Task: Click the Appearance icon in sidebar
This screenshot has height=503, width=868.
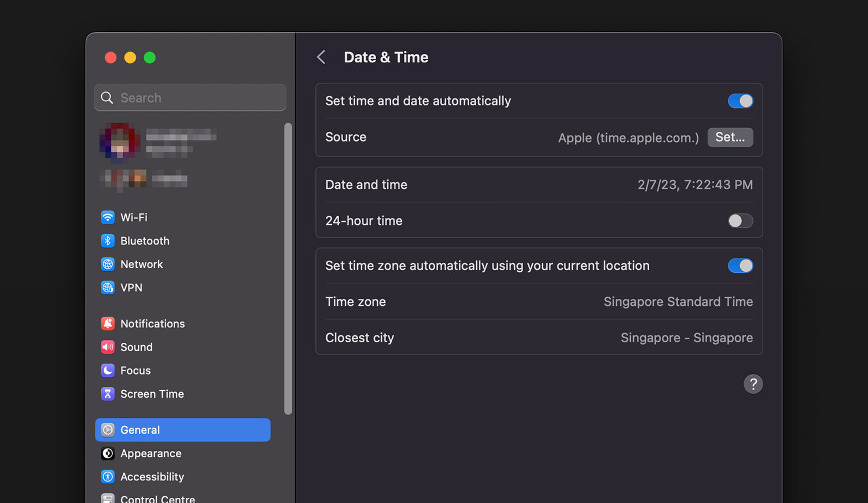Action: (108, 453)
